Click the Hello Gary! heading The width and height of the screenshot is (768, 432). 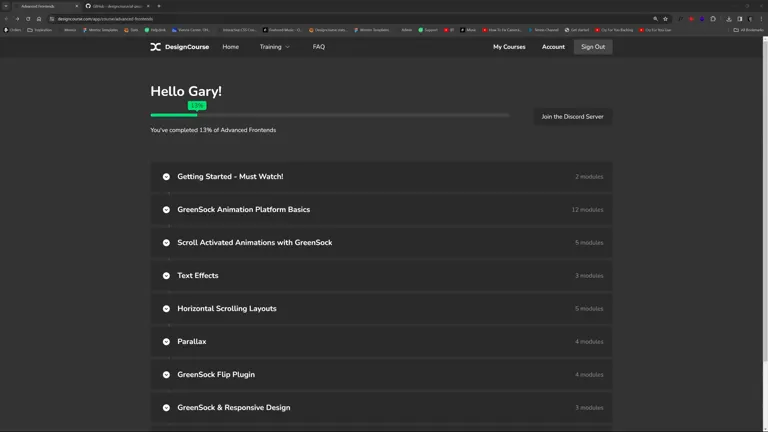[x=186, y=91]
